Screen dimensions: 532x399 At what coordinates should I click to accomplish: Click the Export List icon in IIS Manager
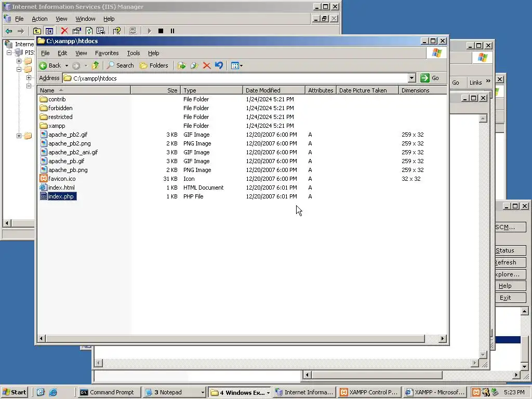(x=101, y=31)
